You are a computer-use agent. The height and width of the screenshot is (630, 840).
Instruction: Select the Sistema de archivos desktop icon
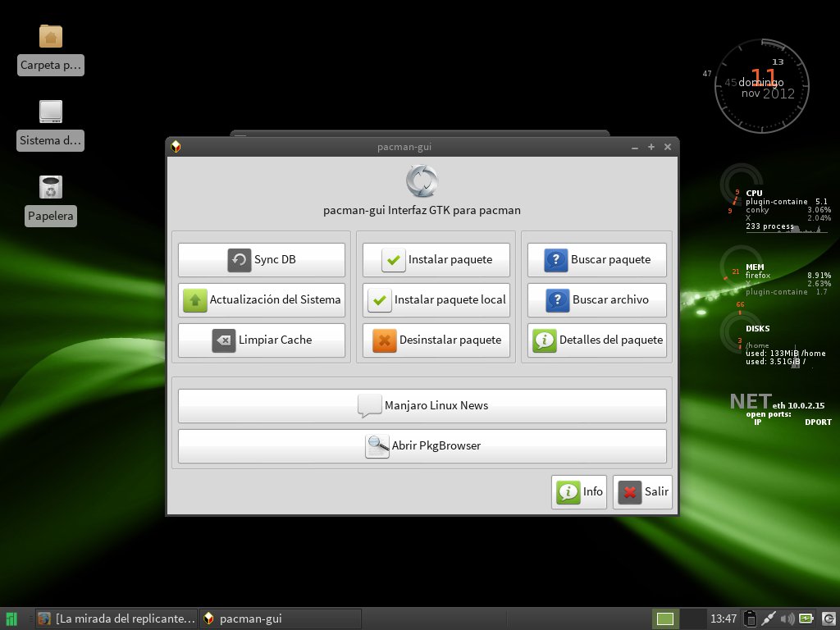50,126
